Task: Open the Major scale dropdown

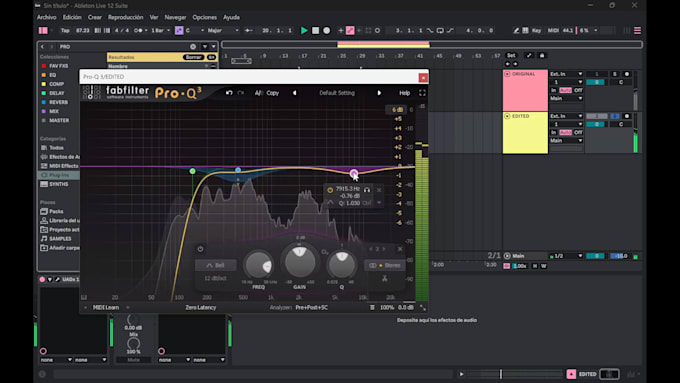Action: [x=223, y=30]
